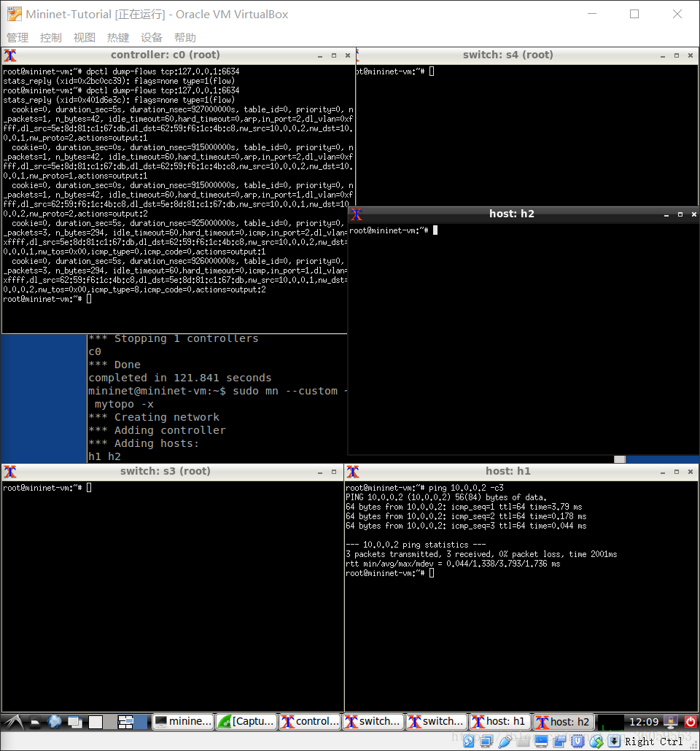Activate the host: h1 taskbar button
Viewport: 700px width, 751px height.
pyautogui.click(x=500, y=722)
